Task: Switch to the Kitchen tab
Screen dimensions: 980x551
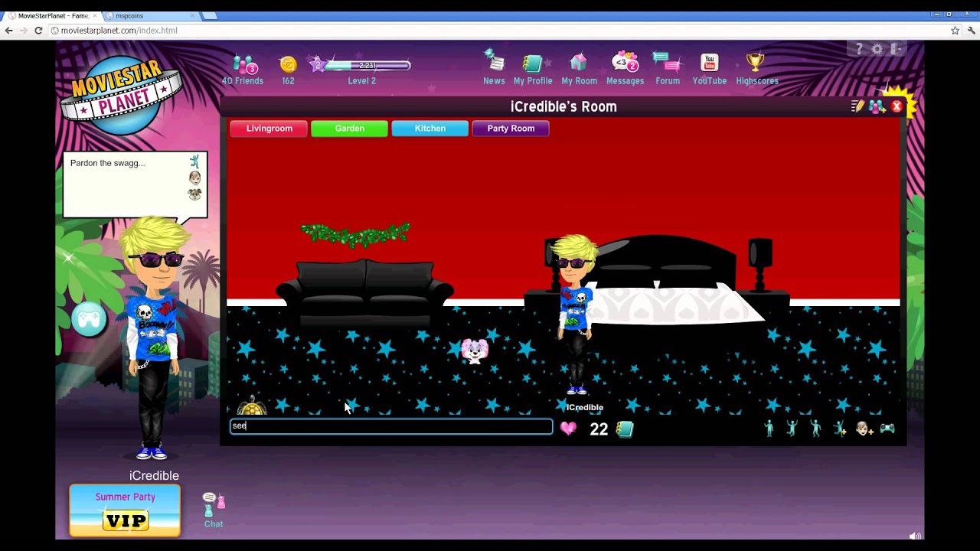Action: click(430, 129)
